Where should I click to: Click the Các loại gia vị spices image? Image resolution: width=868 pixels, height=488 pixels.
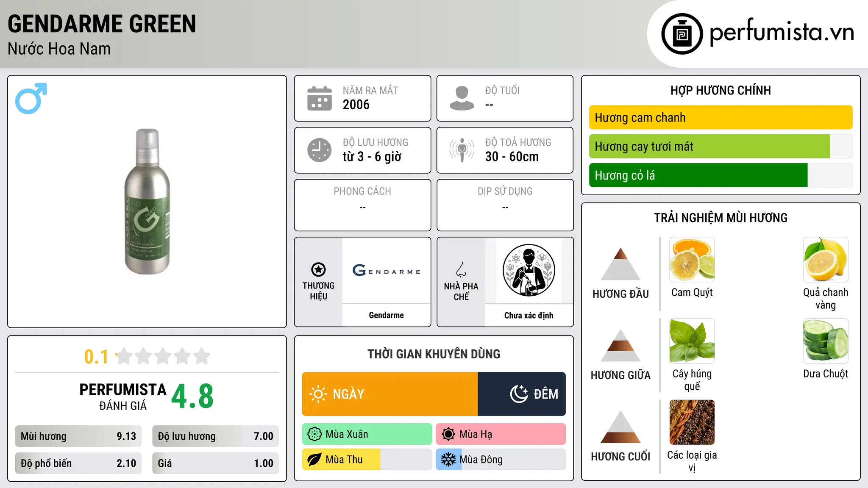pyautogui.click(x=692, y=422)
